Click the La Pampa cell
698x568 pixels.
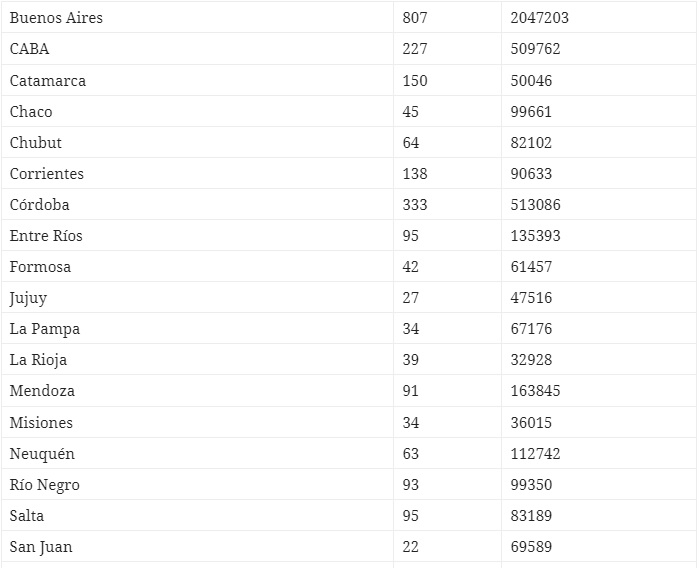coord(45,329)
